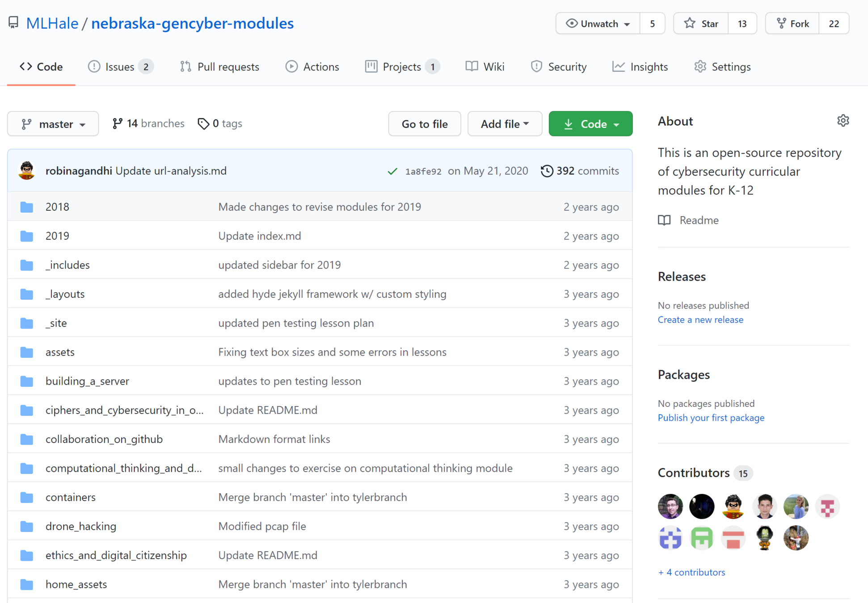Open the drone_hacking folder icon
Image resolution: width=868 pixels, height=603 pixels.
pos(27,527)
